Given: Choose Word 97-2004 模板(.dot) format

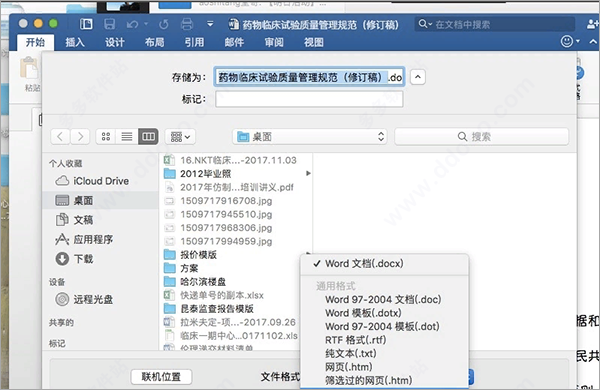Looking at the screenshot, I should click(385, 326).
